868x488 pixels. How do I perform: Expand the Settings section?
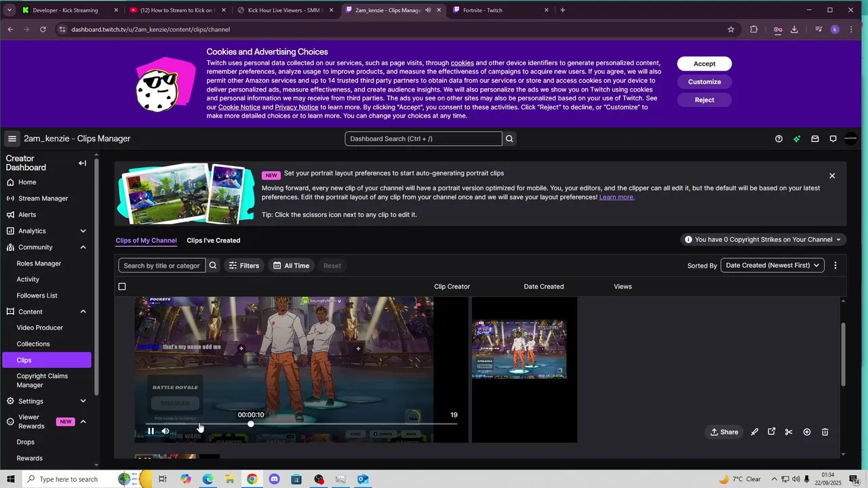coord(83,401)
